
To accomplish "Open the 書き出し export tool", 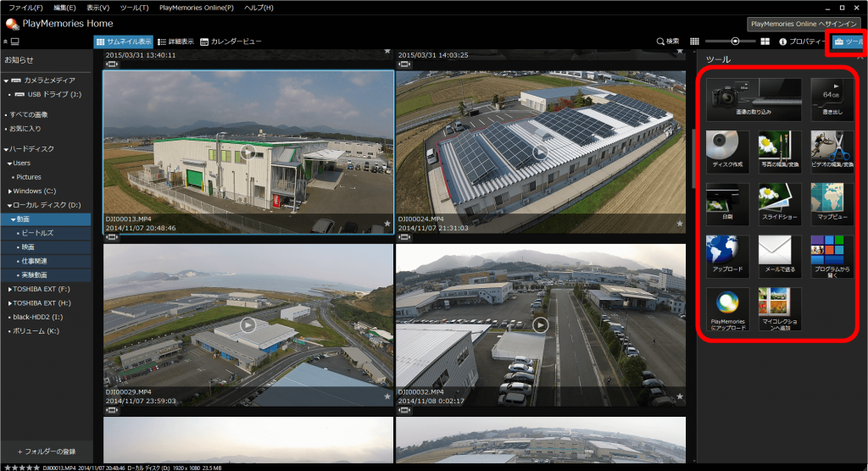I will click(832, 99).
